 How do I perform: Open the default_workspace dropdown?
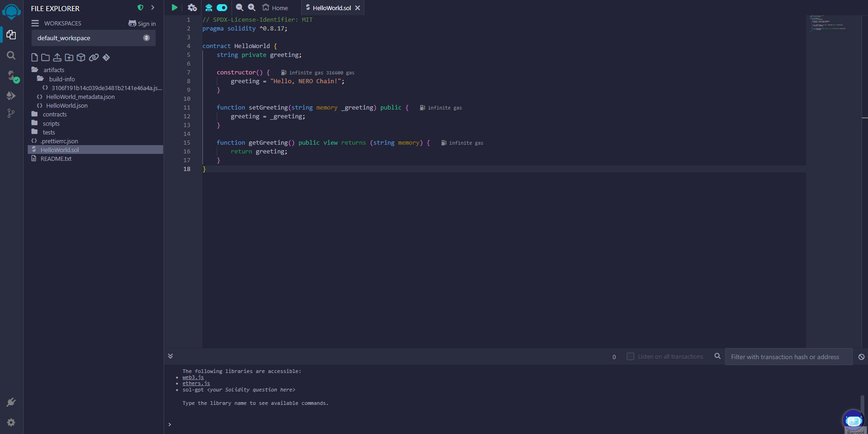click(93, 38)
